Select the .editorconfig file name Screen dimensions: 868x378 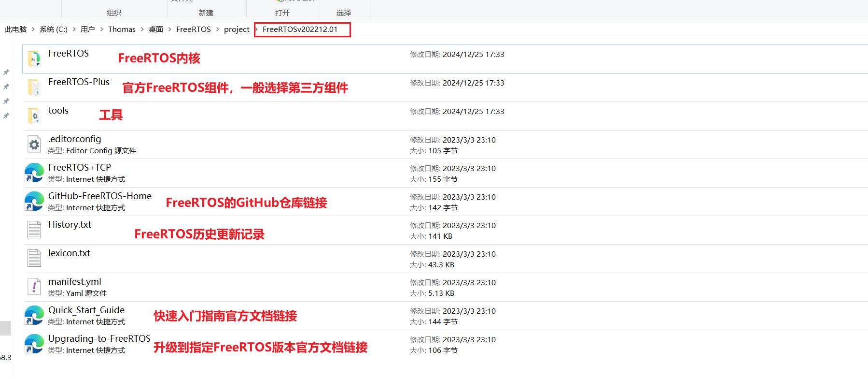[x=75, y=139]
